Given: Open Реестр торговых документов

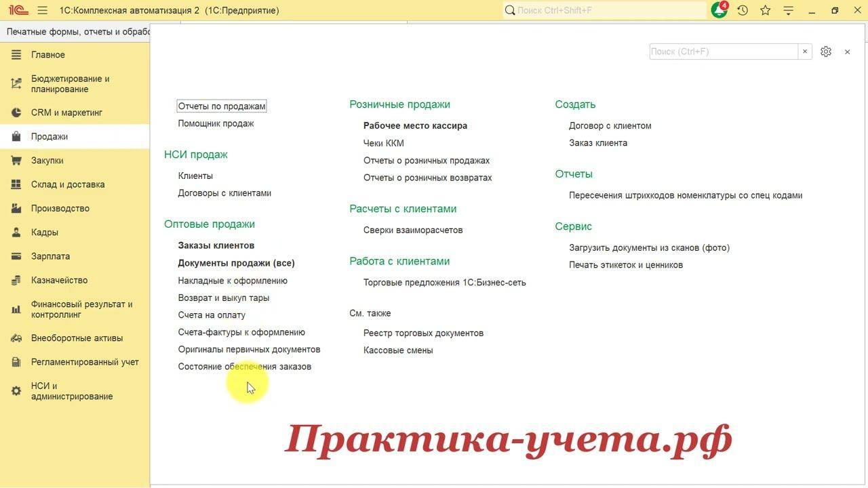Looking at the screenshot, I should [423, 333].
